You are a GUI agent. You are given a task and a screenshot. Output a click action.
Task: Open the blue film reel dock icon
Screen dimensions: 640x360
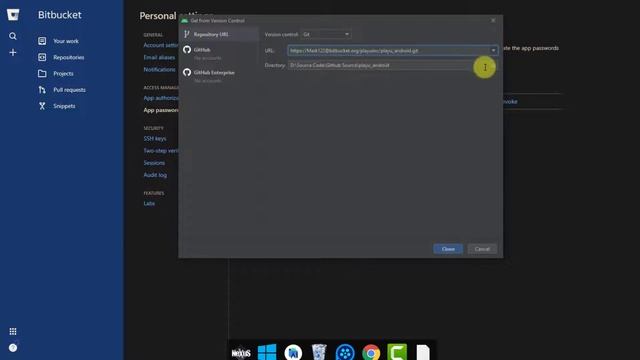click(345, 352)
